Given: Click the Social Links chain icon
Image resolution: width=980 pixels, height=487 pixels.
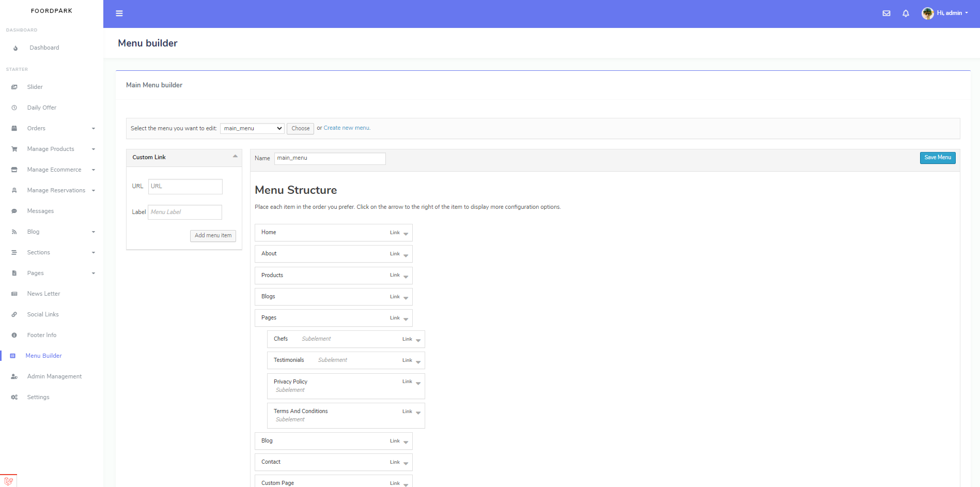Looking at the screenshot, I should pos(14,314).
